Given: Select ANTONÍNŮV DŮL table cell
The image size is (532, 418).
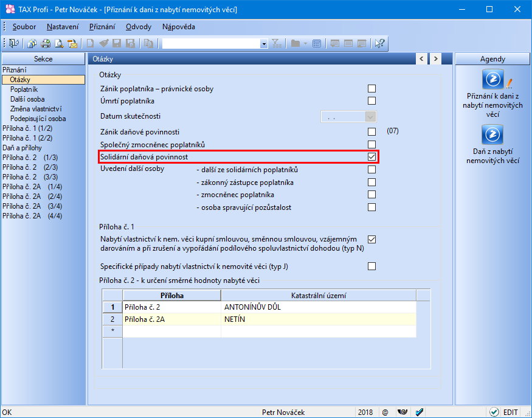Looking at the screenshot, I should click(318, 307).
